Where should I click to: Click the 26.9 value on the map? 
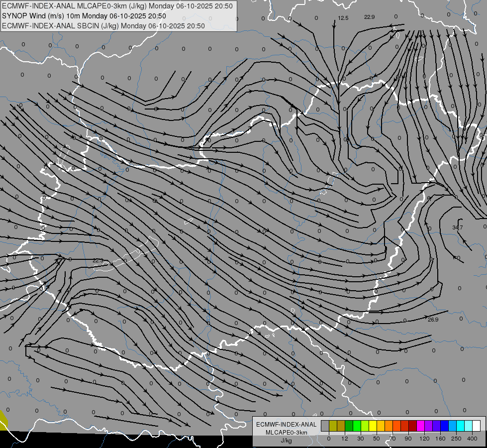coord(433,320)
